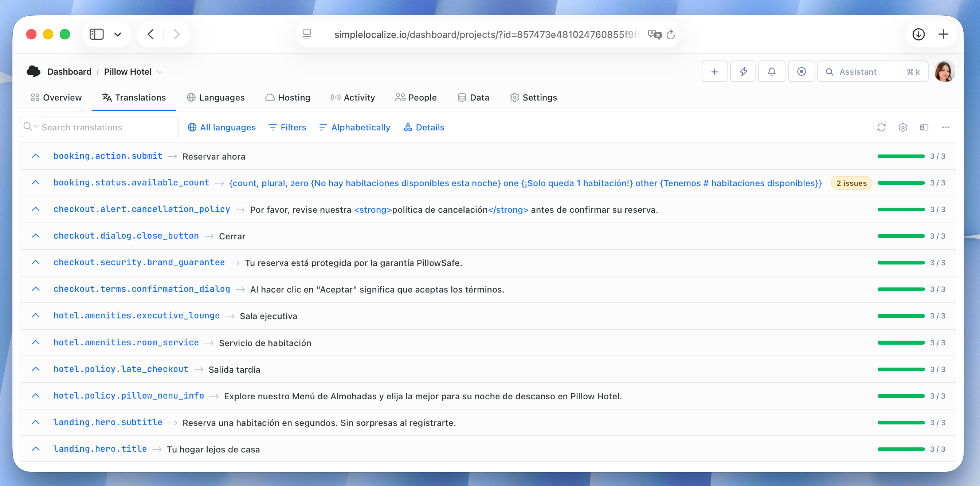Edit the 'Reservar ahora' translation
This screenshot has height=486, width=980.
point(214,156)
